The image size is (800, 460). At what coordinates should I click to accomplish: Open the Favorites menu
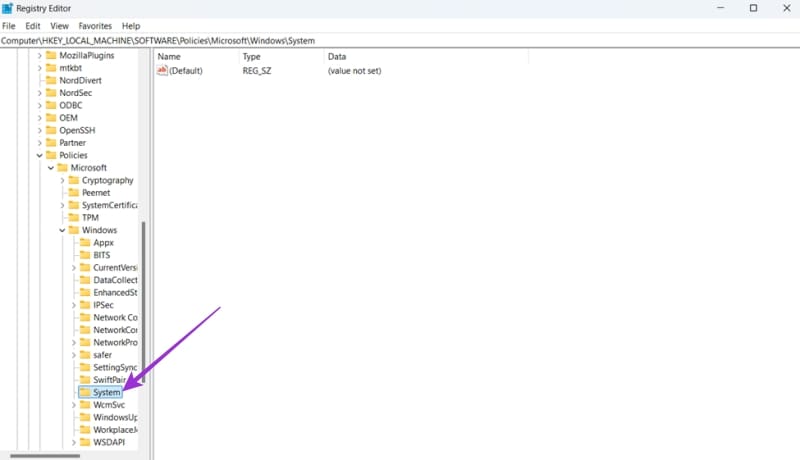(x=95, y=25)
